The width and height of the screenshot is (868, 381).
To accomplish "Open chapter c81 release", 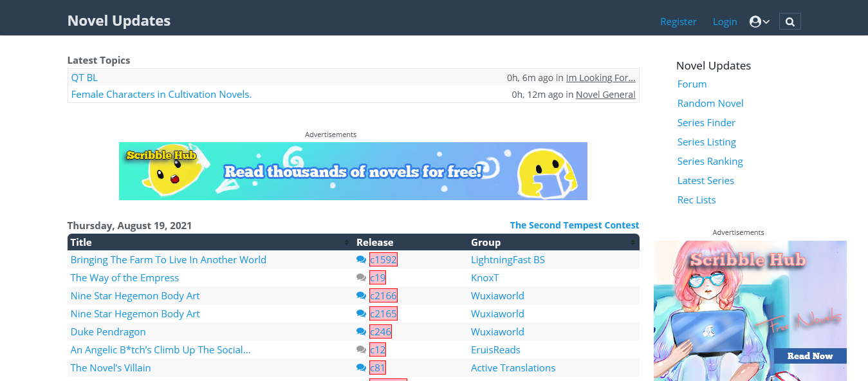I will click(378, 368).
